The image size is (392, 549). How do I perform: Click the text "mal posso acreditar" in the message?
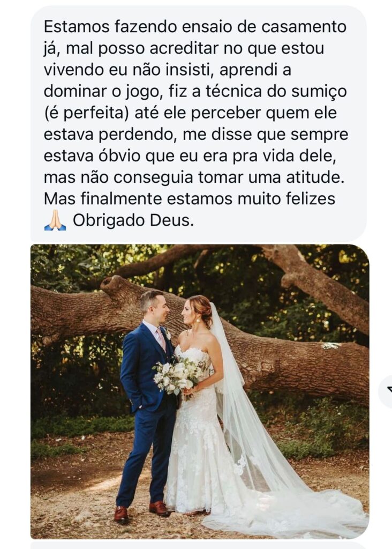[x=142, y=48]
